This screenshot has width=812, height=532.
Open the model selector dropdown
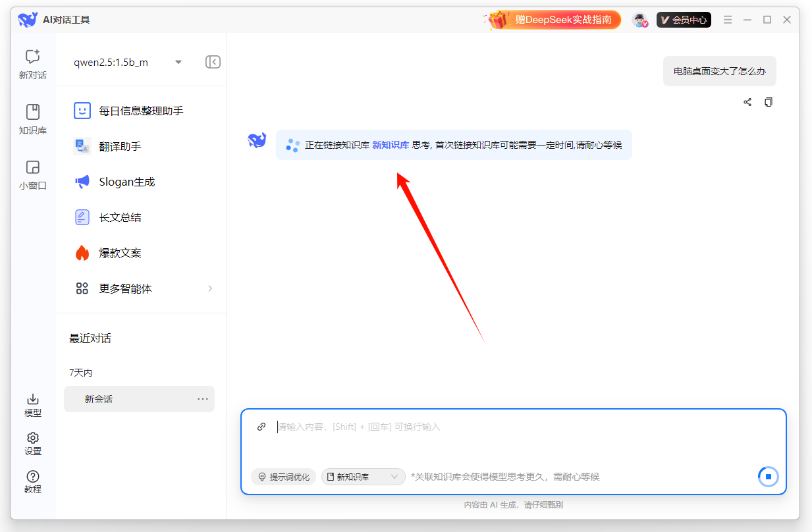[x=178, y=61]
